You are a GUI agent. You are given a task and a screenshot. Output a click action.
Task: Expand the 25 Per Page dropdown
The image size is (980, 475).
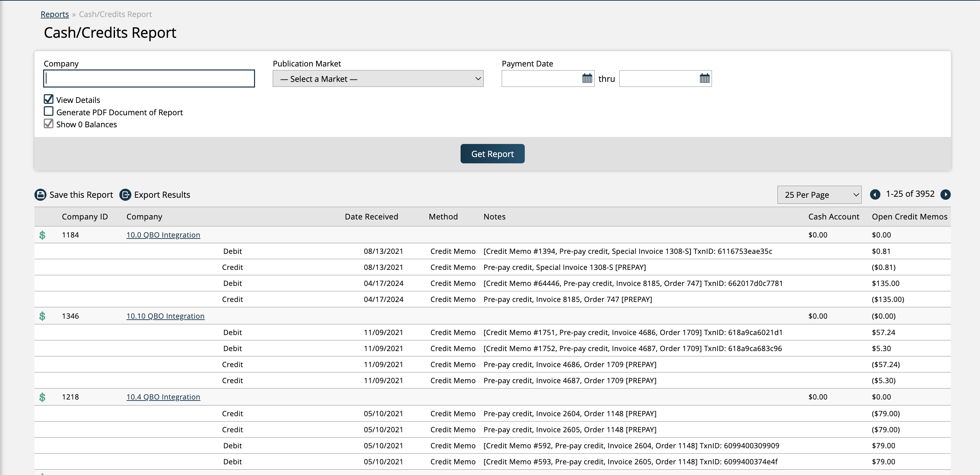click(x=819, y=195)
